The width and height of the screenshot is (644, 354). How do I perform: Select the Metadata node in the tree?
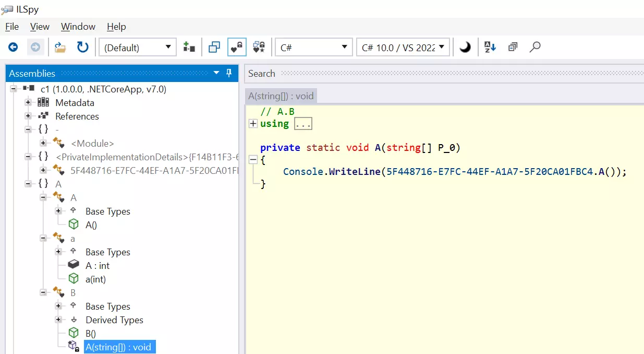pos(75,103)
